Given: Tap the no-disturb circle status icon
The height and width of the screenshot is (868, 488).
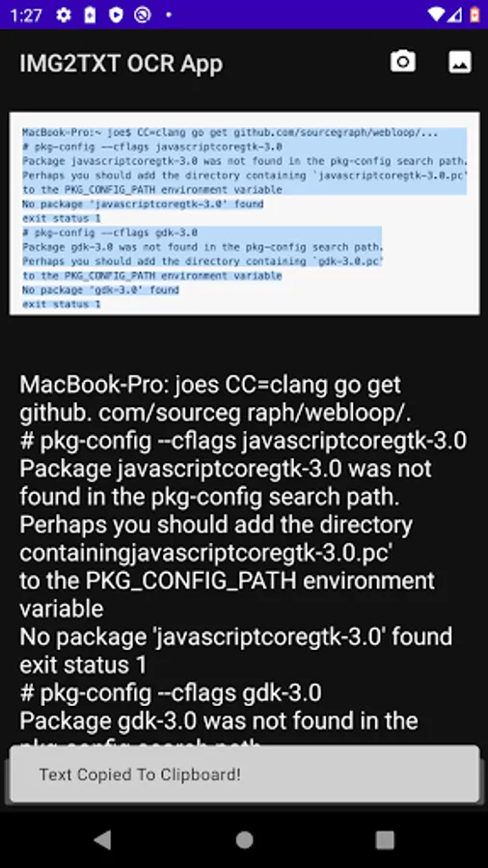Looking at the screenshot, I should tap(142, 14).
